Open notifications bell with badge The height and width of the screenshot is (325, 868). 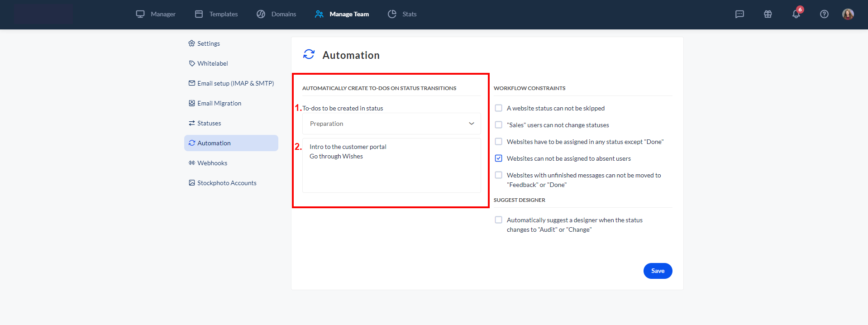(x=796, y=14)
